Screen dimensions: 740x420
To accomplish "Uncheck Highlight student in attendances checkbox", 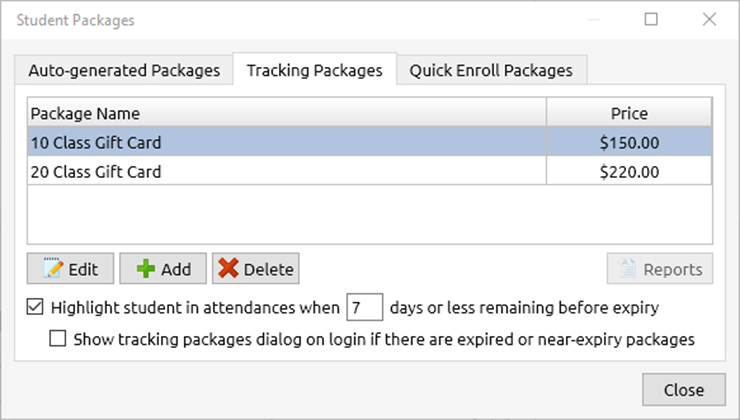I will 34,307.
